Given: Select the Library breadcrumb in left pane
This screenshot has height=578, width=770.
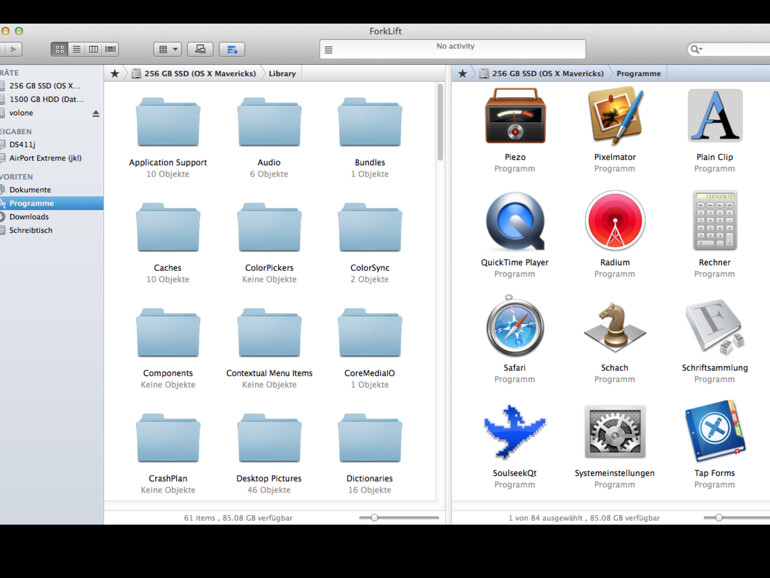Looking at the screenshot, I should pos(281,73).
